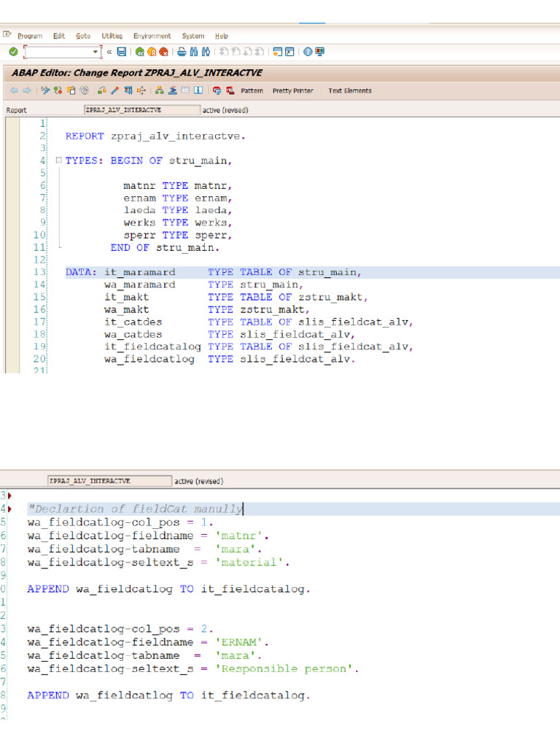Click the seltext_s = 'material' line
The height and width of the screenshot is (747, 560).
pyautogui.click(x=158, y=562)
